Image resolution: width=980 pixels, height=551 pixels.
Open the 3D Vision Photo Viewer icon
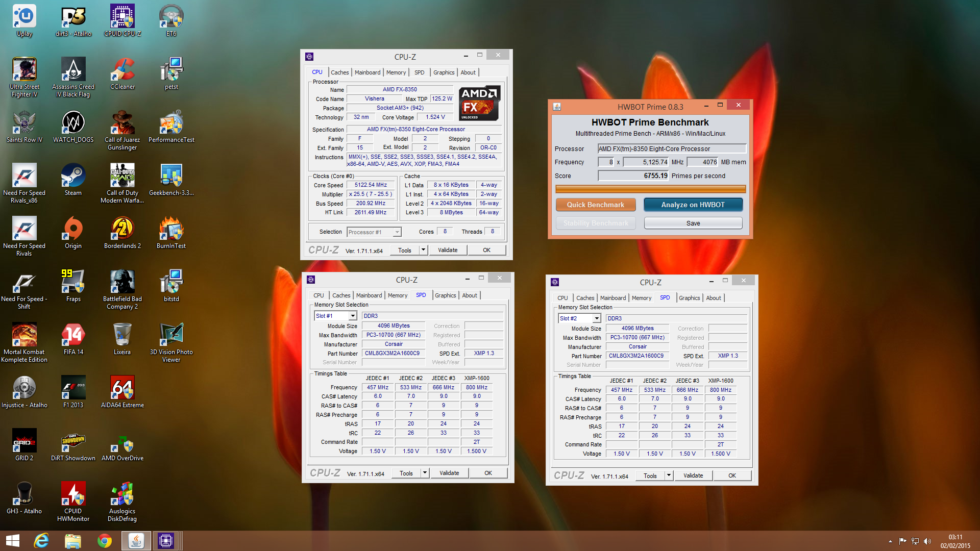[x=171, y=343]
